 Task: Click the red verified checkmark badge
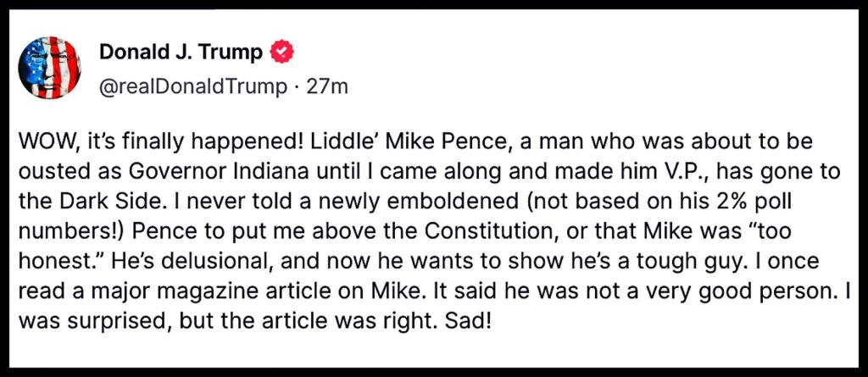(x=281, y=53)
